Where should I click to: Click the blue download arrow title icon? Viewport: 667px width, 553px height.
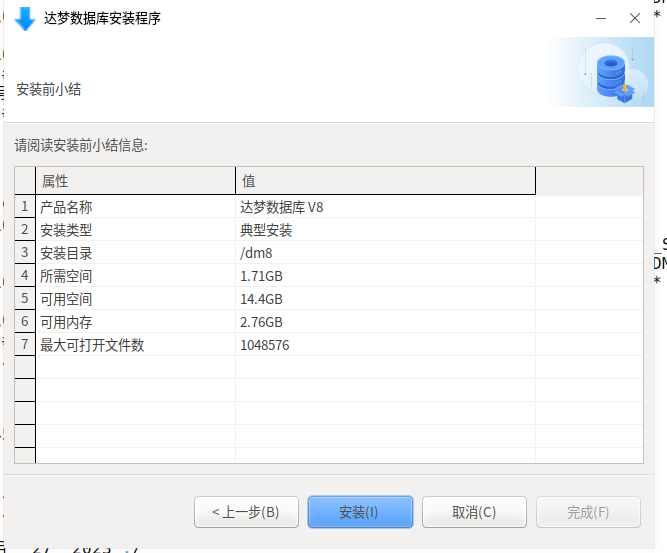[25, 19]
